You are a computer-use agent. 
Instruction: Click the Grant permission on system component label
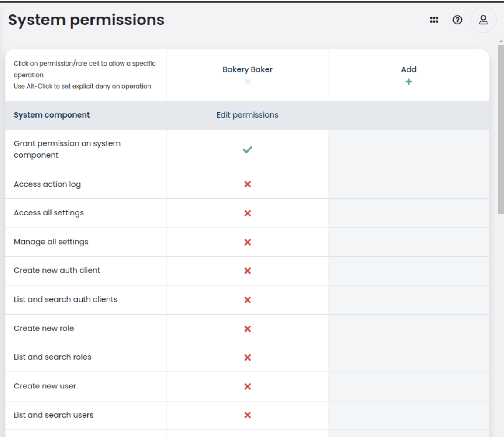67,149
